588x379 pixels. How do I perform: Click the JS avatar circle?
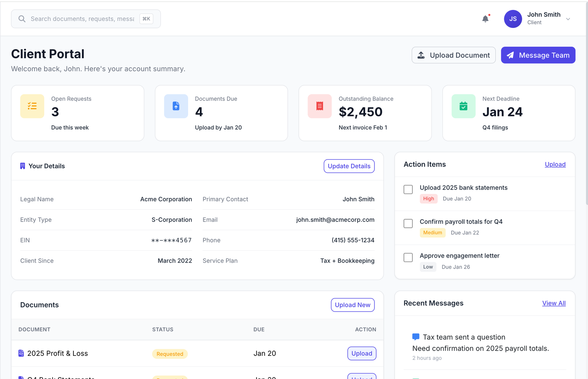(513, 19)
